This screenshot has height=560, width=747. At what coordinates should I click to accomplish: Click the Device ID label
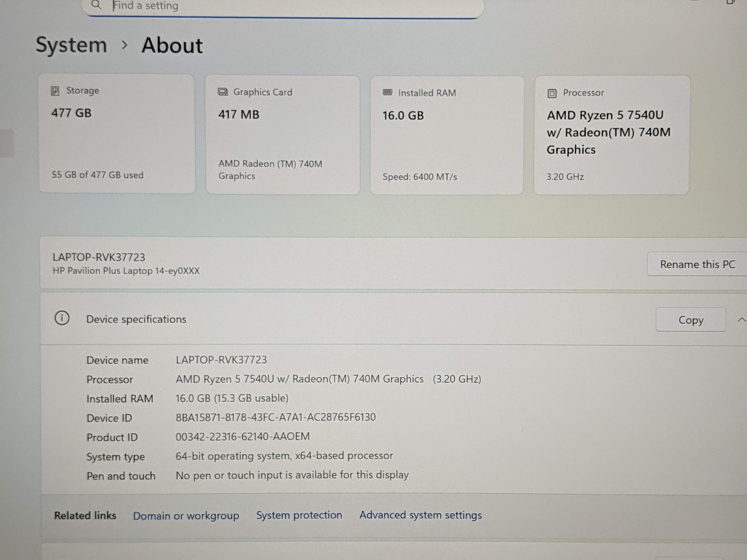click(x=109, y=418)
